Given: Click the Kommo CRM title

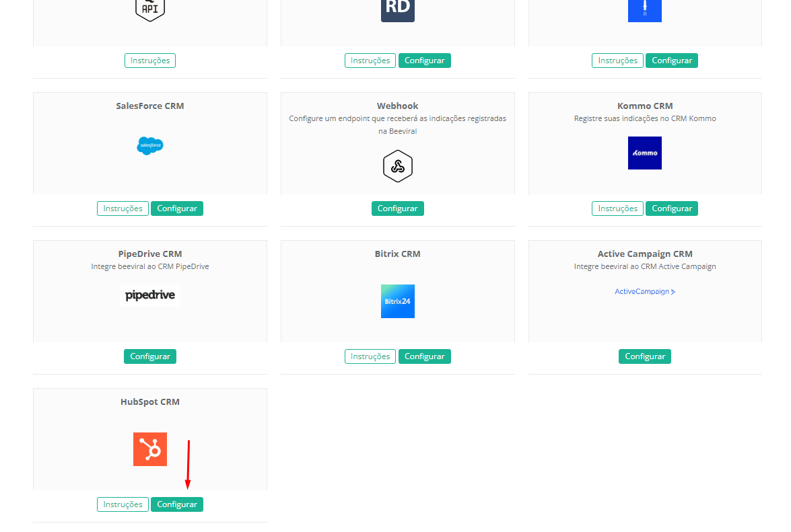Looking at the screenshot, I should coord(645,106).
